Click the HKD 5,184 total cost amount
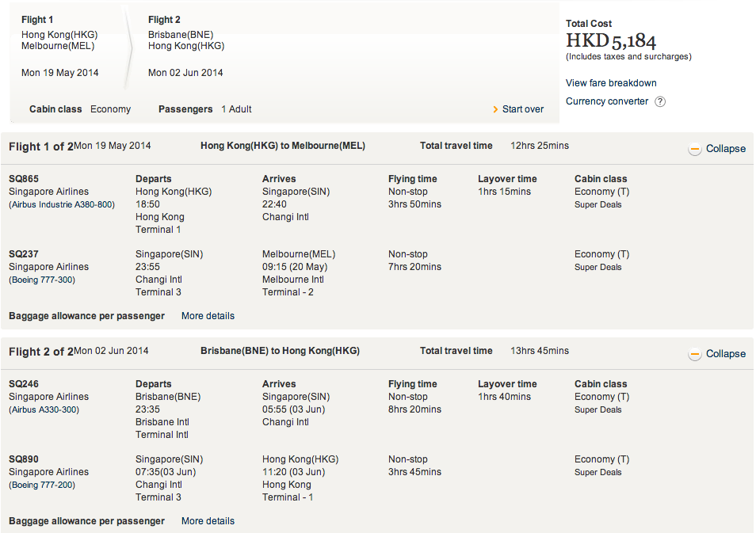Screen dimensions: 756x533 pos(611,41)
